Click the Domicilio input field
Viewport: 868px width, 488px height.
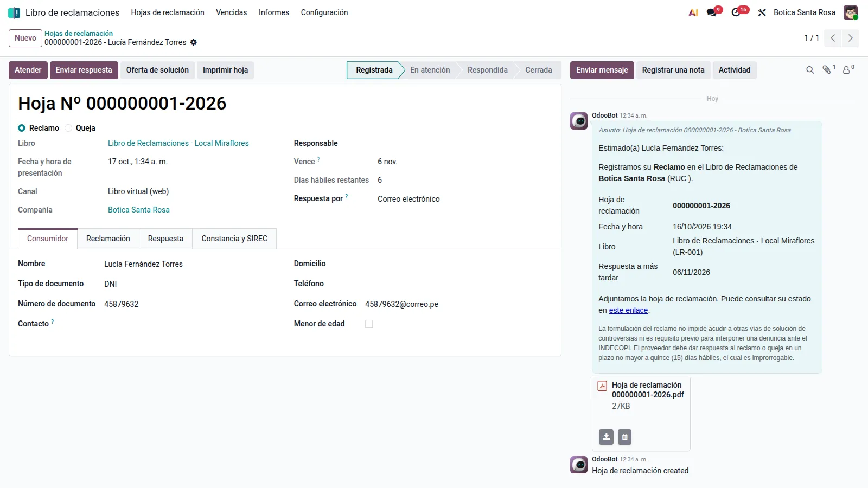(458, 264)
